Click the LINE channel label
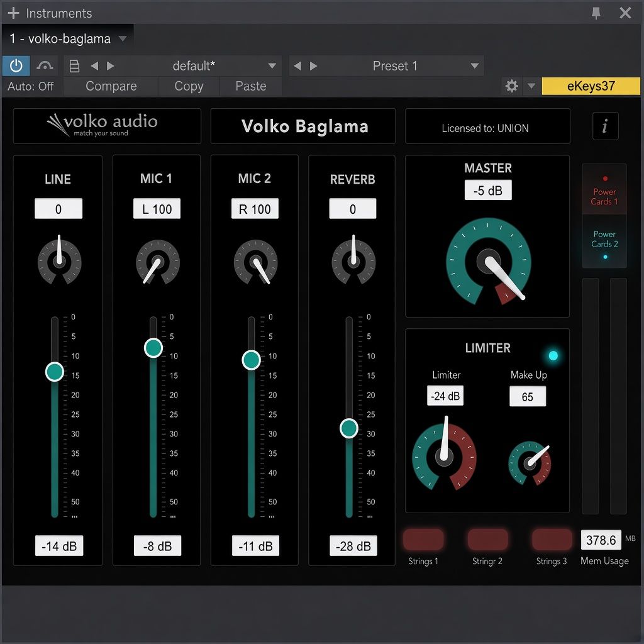The width and height of the screenshot is (644, 644). pyautogui.click(x=58, y=179)
